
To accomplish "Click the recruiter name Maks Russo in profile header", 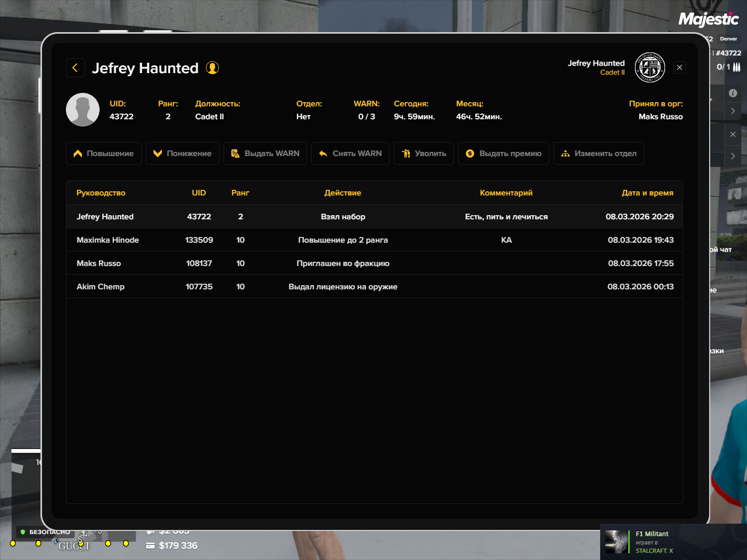I will point(660,117).
